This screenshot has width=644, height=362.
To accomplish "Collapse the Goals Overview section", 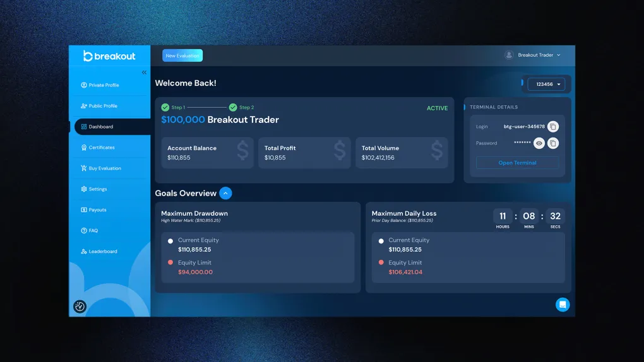I will point(225,194).
